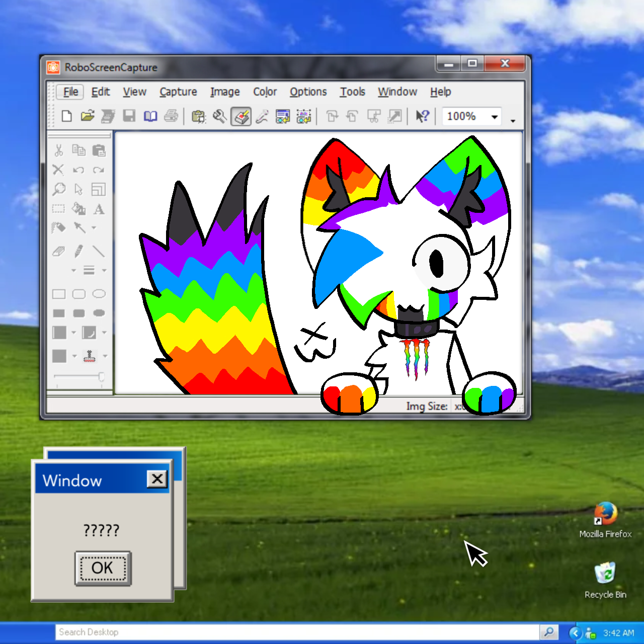
Task: Toggle the highlighted paint toolbar button
Action: [241, 117]
